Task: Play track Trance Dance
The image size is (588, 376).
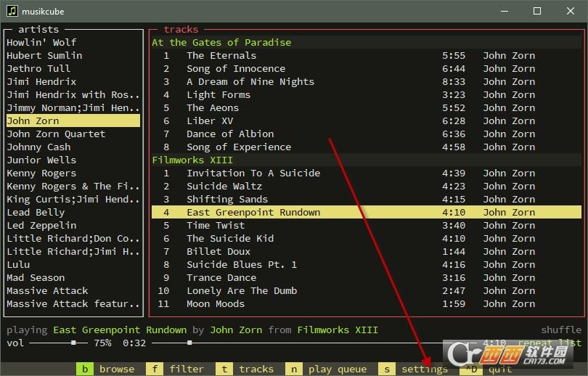Action: click(367, 278)
